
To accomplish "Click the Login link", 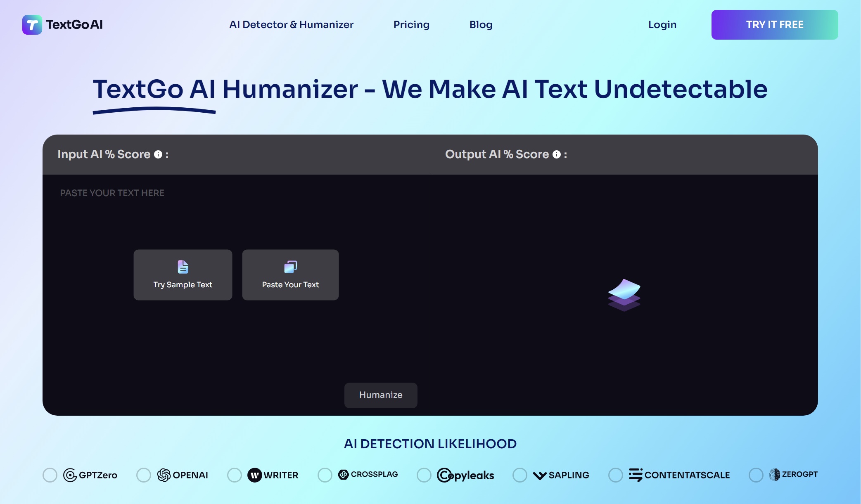I will [x=662, y=25].
